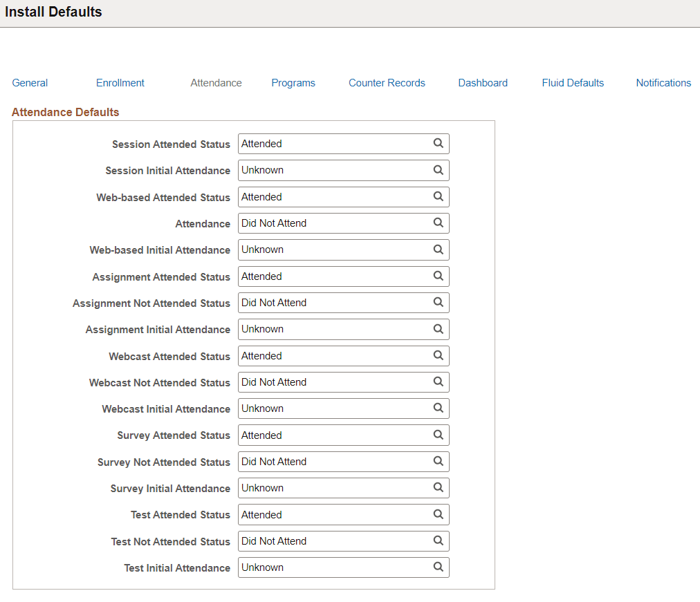This screenshot has width=700, height=602.
Task: Open the Notifications page
Action: (663, 82)
